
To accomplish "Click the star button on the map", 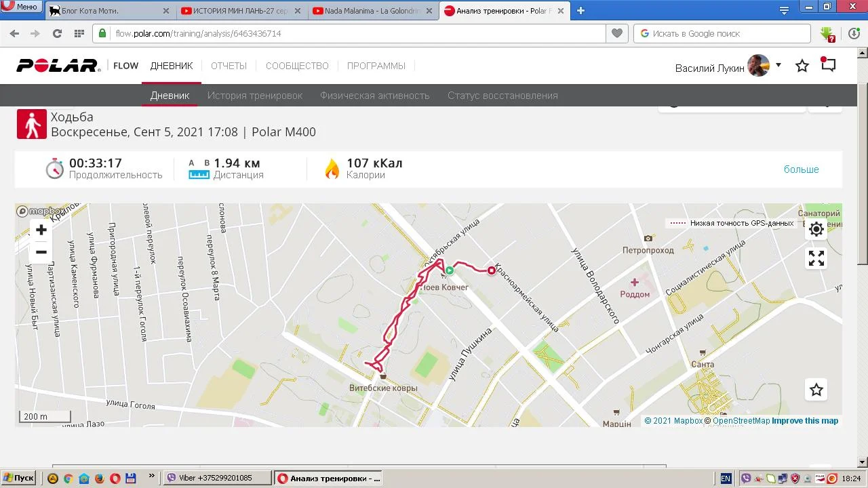I will point(816,390).
